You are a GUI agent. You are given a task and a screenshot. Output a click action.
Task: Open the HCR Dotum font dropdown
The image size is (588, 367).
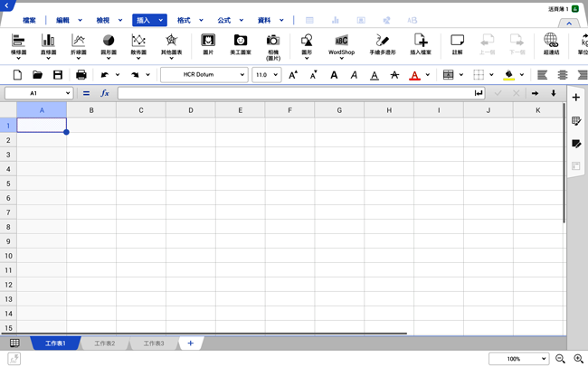tap(204, 75)
